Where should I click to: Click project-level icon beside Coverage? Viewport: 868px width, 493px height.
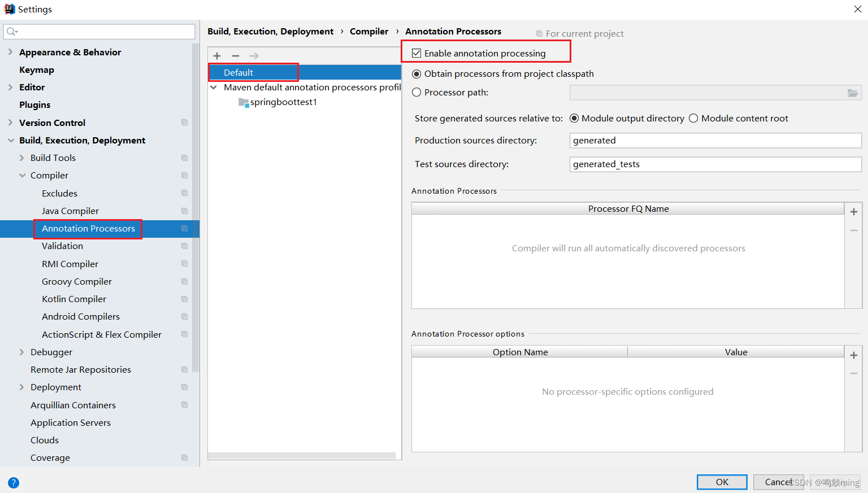(184, 458)
